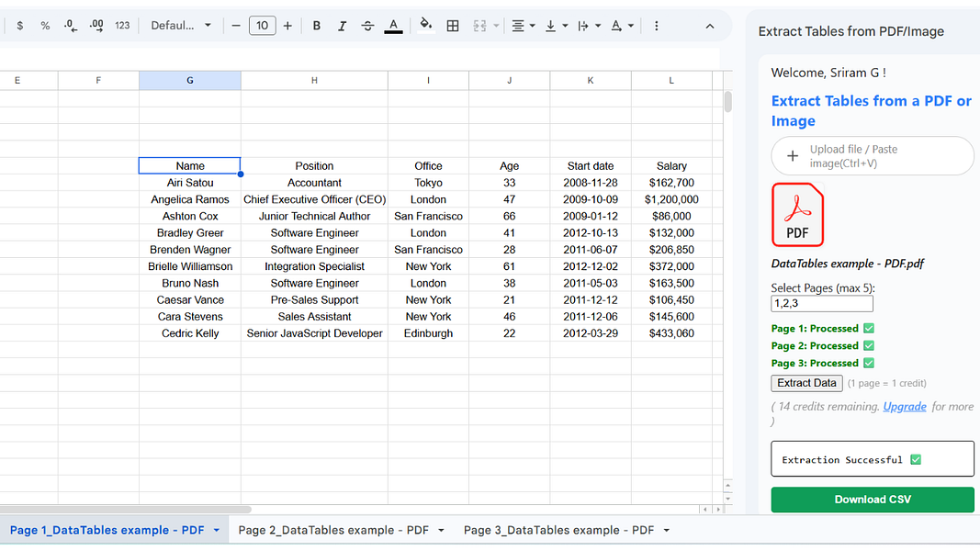
Task: Click the PDF file icon thumbnail
Action: [x=797, y=215]
